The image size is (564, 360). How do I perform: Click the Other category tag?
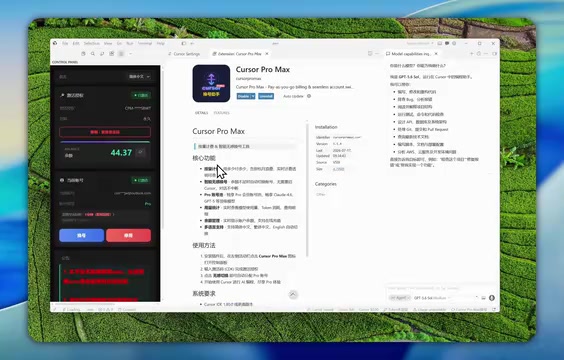click(x=320, y=195)
